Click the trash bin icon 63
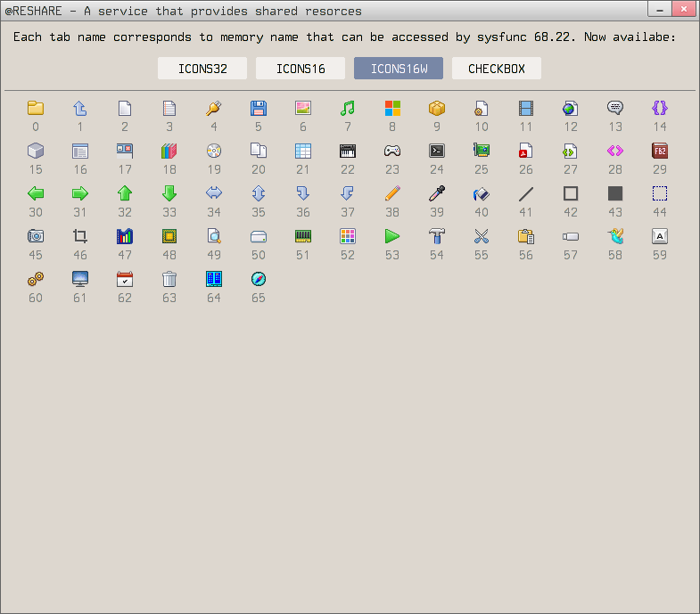The width and height of the screenshot is (700, 614). tap(169, 279)
